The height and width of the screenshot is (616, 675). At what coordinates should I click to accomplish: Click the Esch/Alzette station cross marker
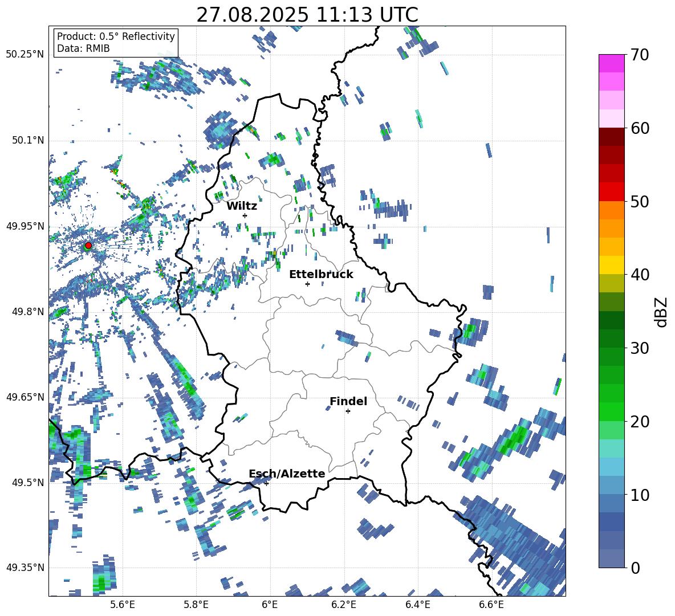(x=266, y=483)
